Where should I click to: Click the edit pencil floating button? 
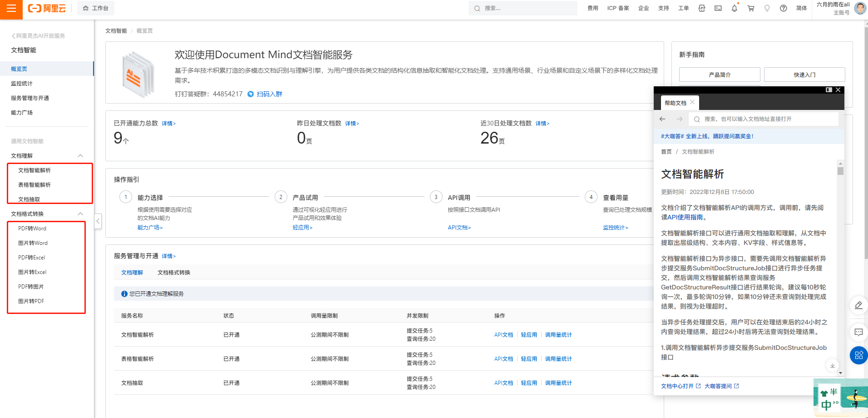pos(858,305)
